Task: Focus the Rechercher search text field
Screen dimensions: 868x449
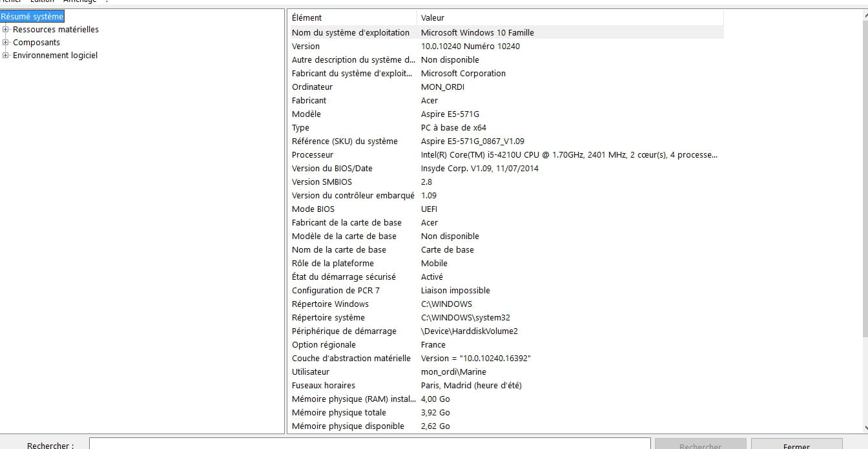Action: point(369,444)
